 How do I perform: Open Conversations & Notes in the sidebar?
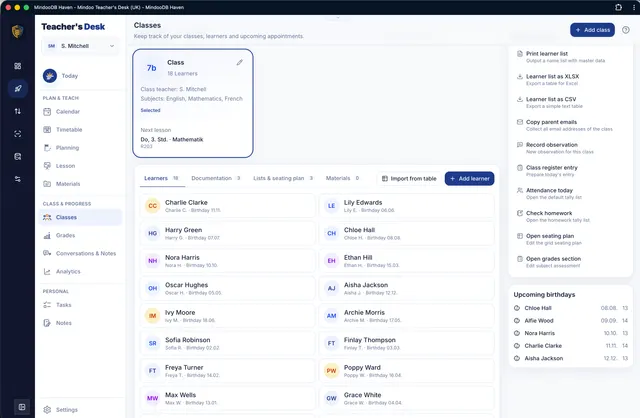tap(80, 253)
